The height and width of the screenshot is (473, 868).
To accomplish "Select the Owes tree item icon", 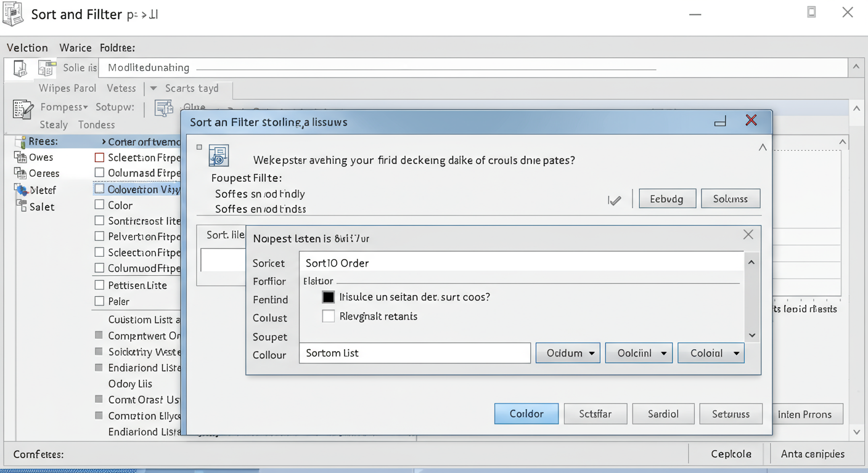I will [20, 157].
